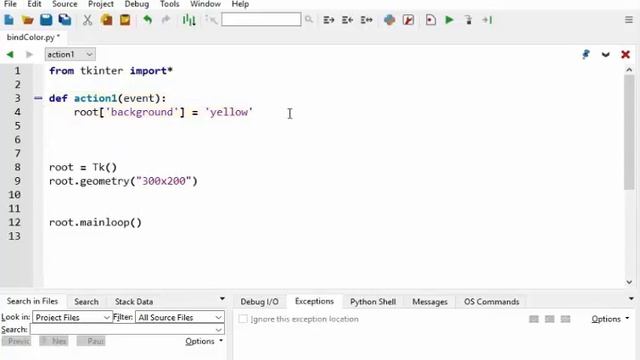Click the run-to-cursor arrow icon
The height and width of the screenshot is (360, 640).
(487, 20)
